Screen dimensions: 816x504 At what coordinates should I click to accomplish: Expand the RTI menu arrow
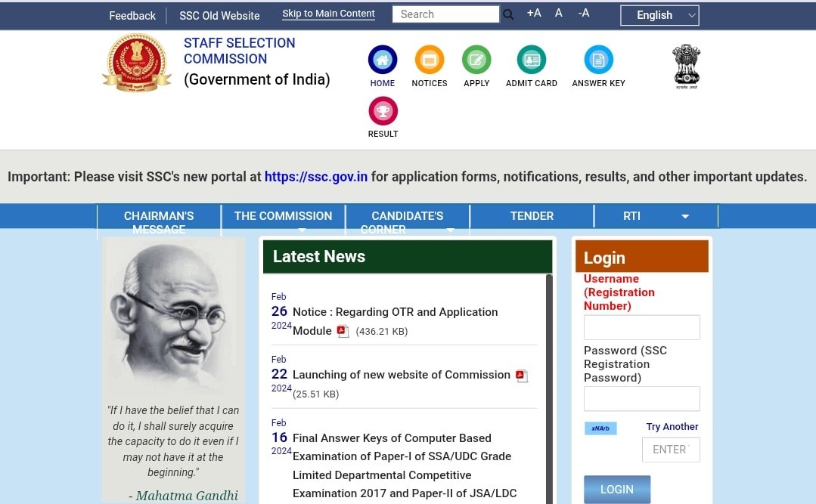(x=685, y=216)
